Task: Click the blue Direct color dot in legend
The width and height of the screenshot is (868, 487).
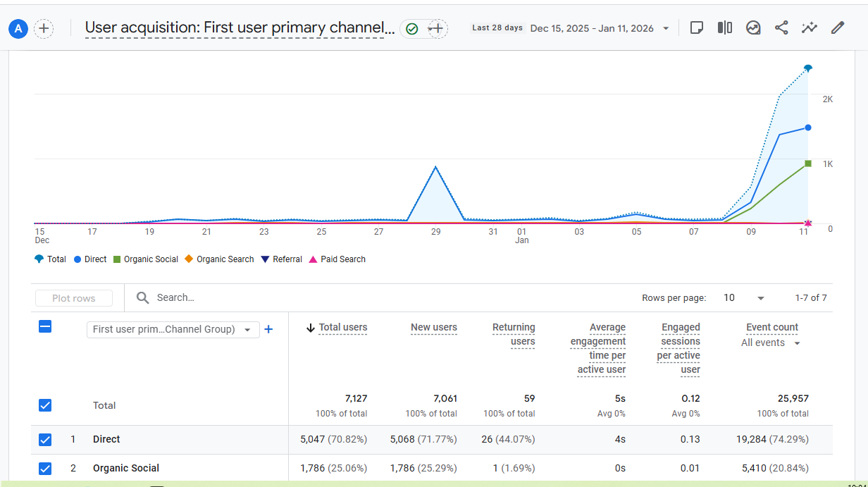Action: [x=78, y=259]
